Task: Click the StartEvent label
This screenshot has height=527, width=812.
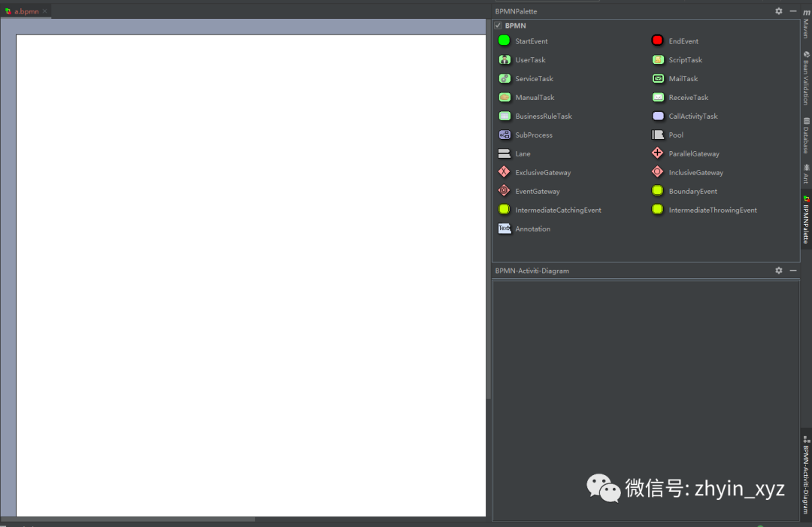Action: point(532,41)
